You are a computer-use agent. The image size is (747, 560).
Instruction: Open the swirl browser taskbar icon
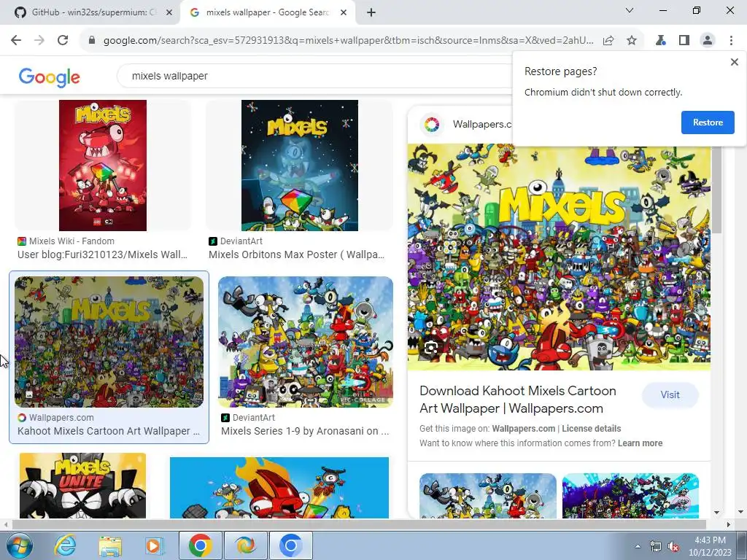point(245,545)
